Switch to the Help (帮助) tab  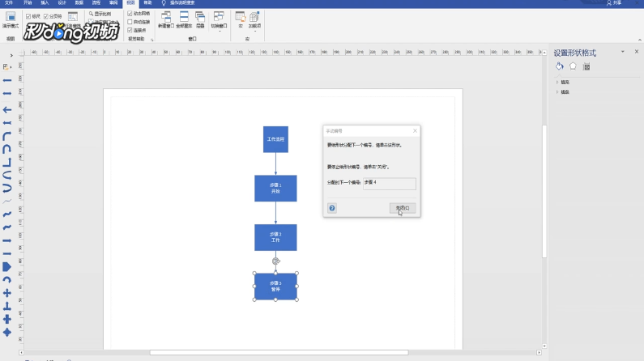click(x=148, y=3)
